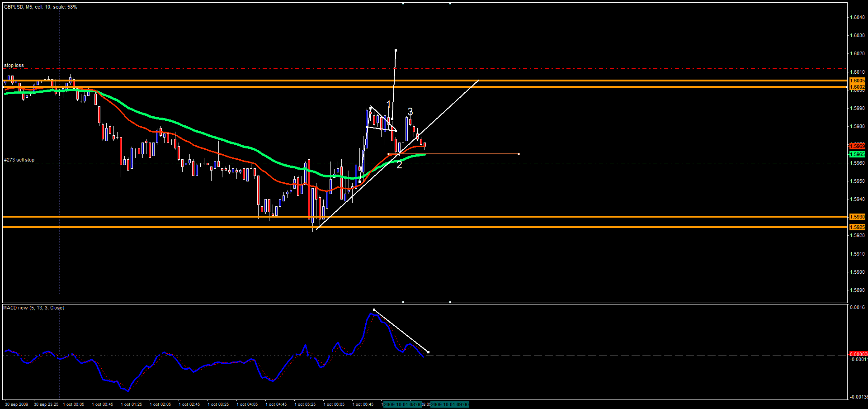Click the "1 oct 05:25" time label
868x409 pixels.
click(305, 404)
